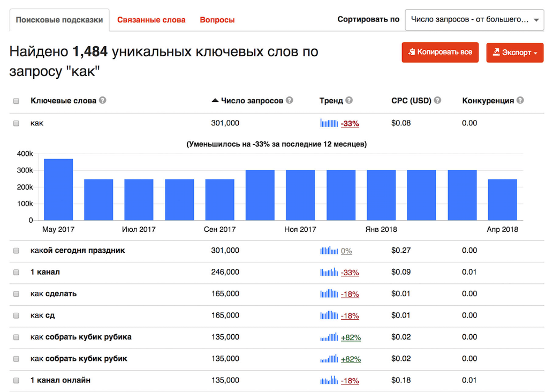Click the copy icon inside Копировать все button
This screenshot has height=392, width=546.
[411, 52]
